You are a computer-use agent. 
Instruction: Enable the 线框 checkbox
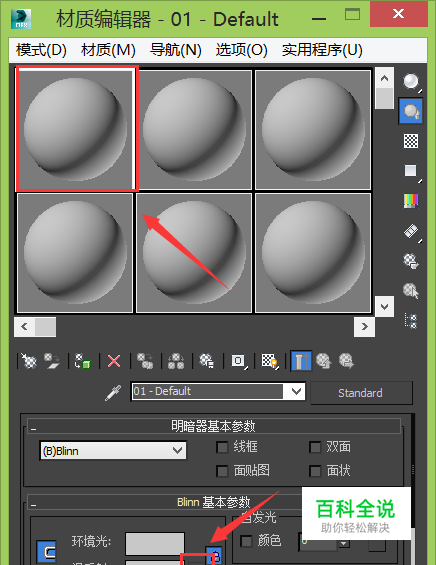point(222,448)
